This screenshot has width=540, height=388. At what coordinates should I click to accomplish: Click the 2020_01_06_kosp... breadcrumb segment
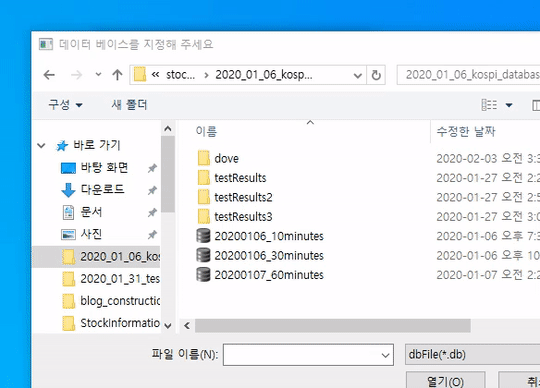point(264,75)
